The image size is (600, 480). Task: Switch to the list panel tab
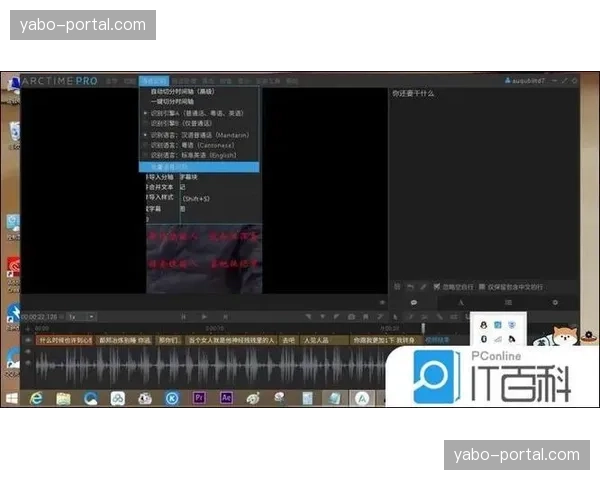tap(508, 302)
